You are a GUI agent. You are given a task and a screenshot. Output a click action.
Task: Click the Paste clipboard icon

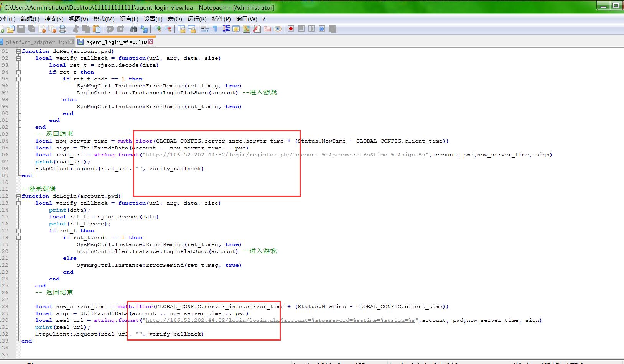(97, 29)
